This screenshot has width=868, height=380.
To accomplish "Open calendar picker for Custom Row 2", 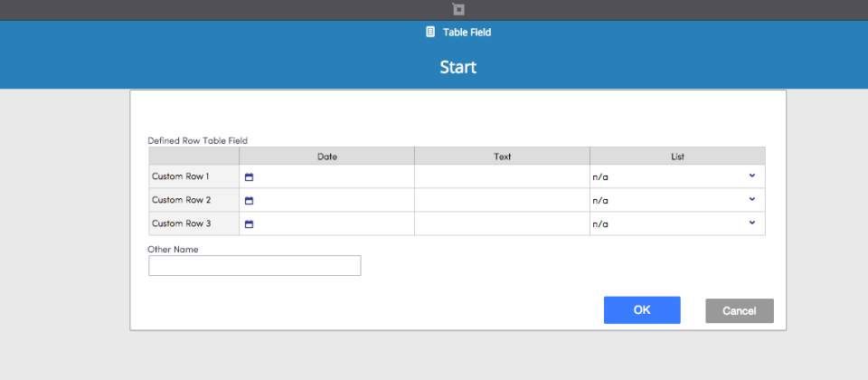I will click(x=250, y=201).
